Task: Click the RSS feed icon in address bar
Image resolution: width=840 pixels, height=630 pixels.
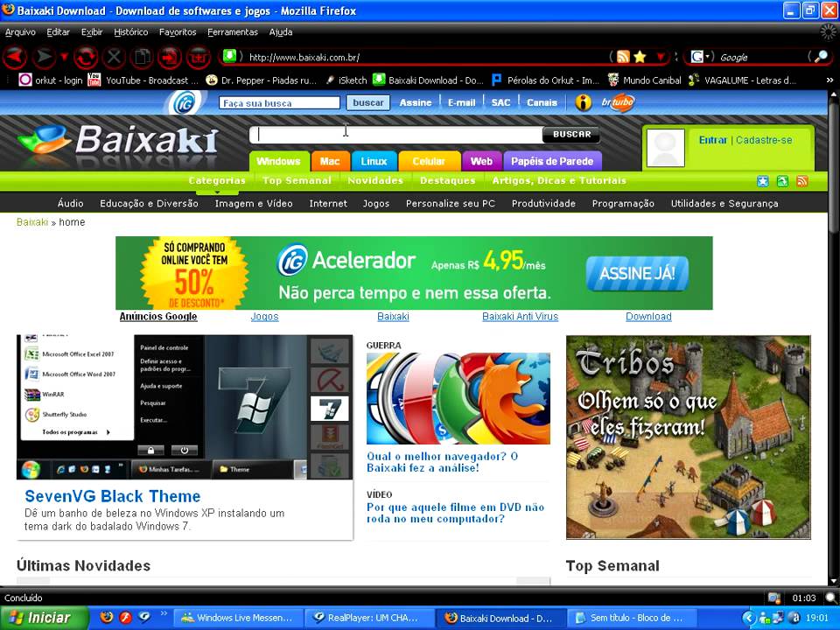Action: pos(623,57)
